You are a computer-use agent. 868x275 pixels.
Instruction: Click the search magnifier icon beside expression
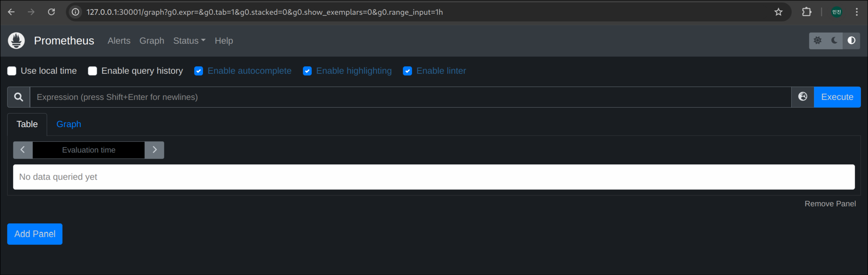(19, 97)
